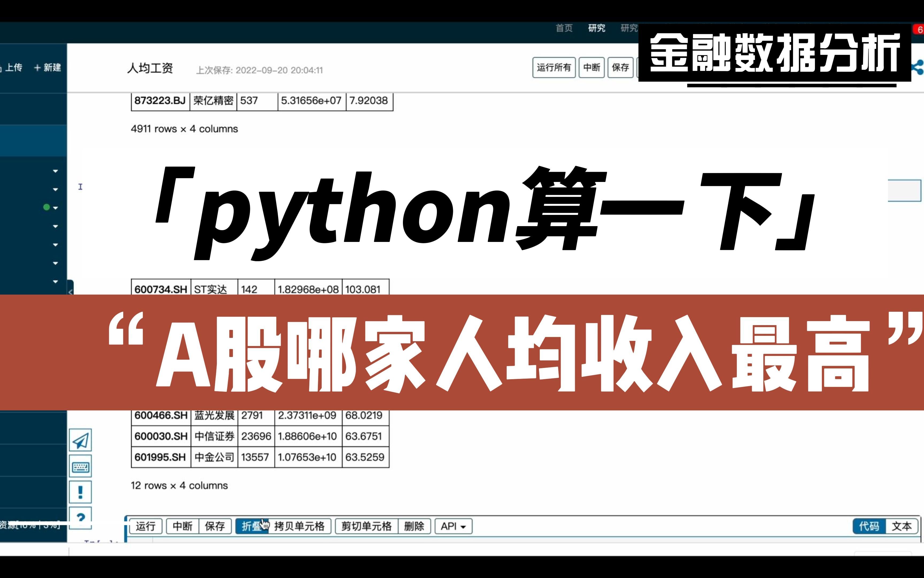The height and width of the screenshot is (578, 924).
Task: Switch the cell type to 代码
Action: (869, 526)
